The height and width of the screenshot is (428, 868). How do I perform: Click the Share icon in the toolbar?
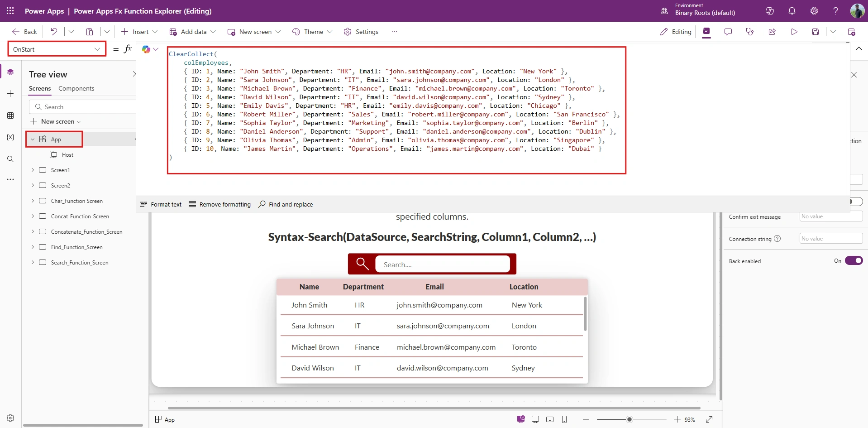pos(772,32)
